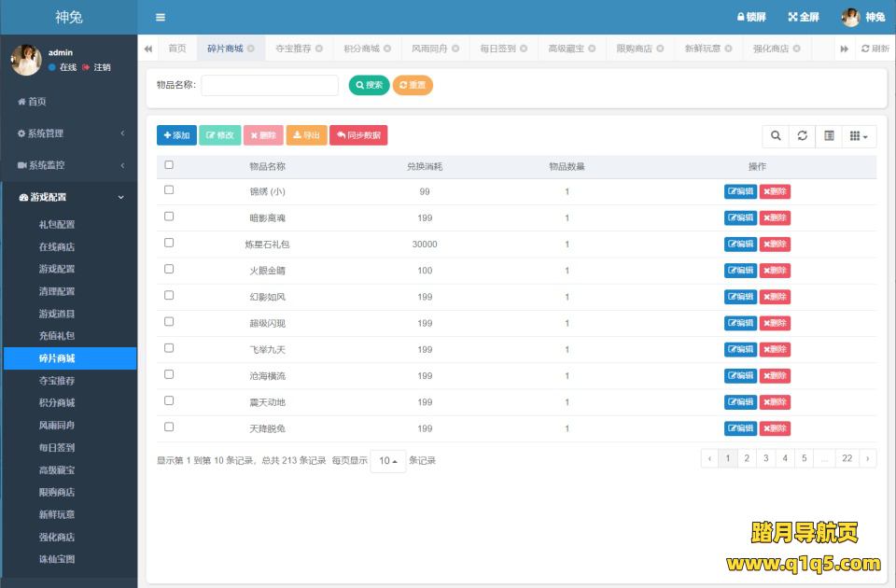Screen dimensions: 896x588
Task: Close the 夺宝推荐 tab with its x icon
Action: [x=319, y=49]
